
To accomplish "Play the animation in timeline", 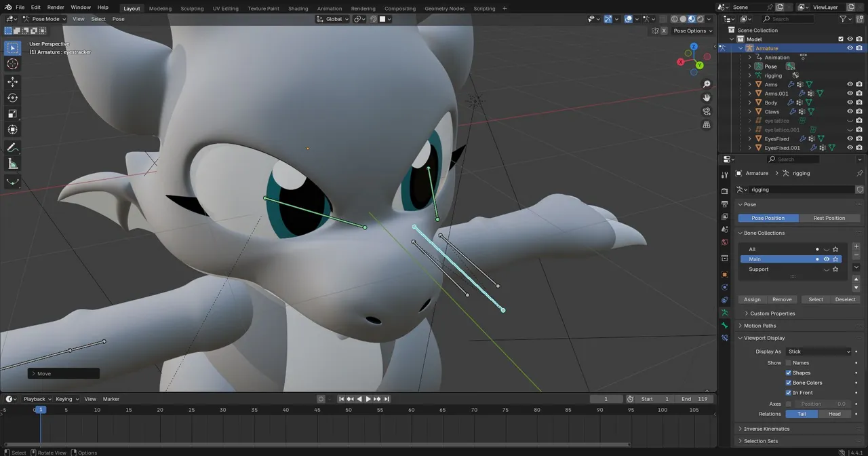I will click(368, 399).
